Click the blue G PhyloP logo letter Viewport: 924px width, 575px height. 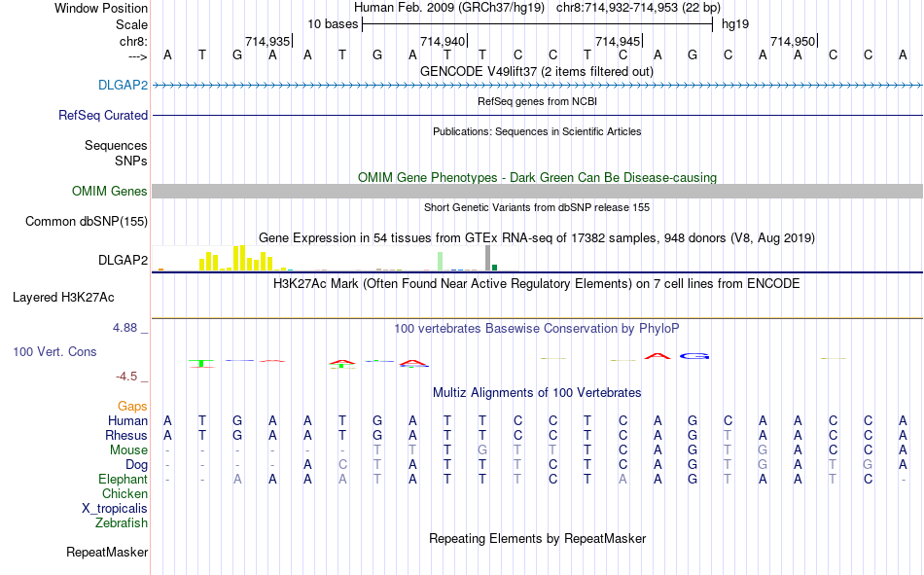click(694, 356)
